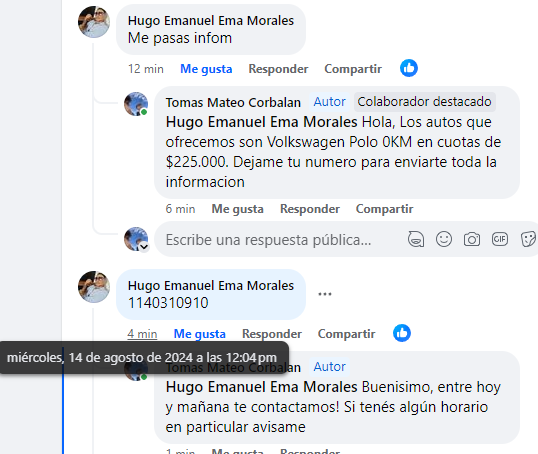Click 'Responder' under the 1140310910 comment
Screen dimensions: 538x454
[x=272, y=334]
